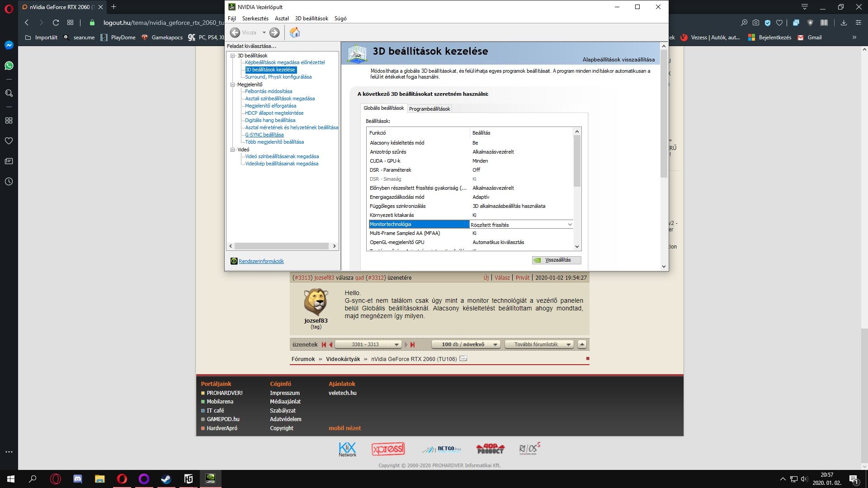868x488 pixels.
Task: Switch to the Programbeállítások tab
Action: (429, 109)
